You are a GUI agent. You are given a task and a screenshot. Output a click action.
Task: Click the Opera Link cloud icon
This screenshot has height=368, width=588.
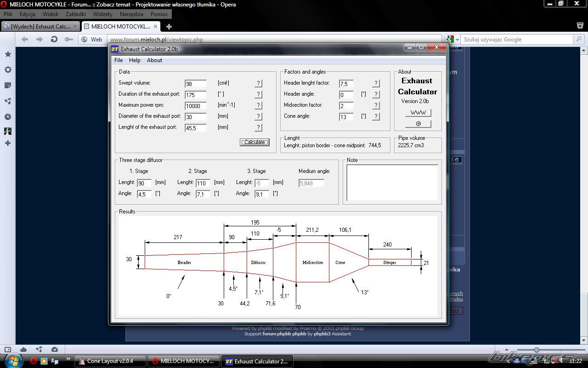(23, 350)
